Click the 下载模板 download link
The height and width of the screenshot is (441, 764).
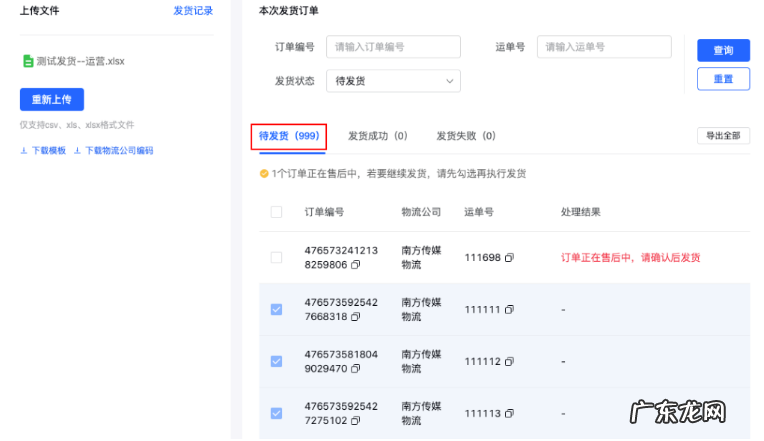(43, 151)
